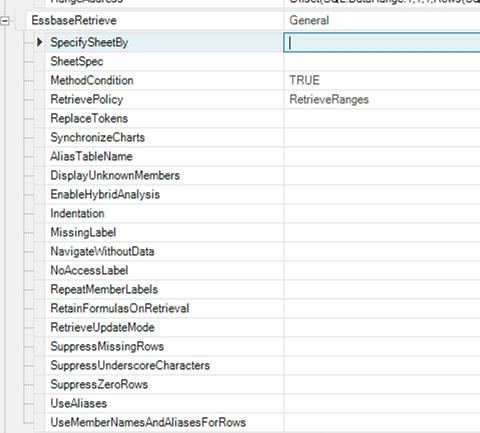Select the NavigateWithoutData property

102,251
